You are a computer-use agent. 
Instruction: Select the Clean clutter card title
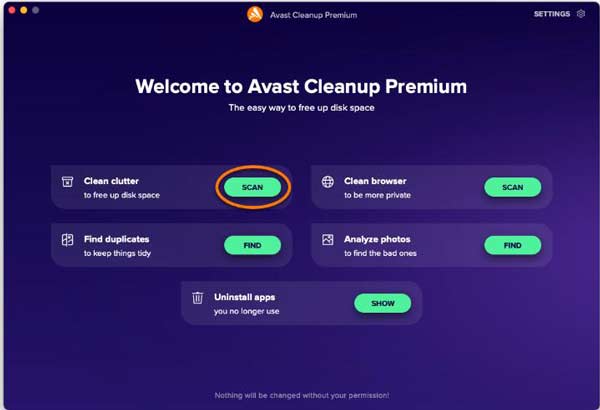[x=111, y=181]
